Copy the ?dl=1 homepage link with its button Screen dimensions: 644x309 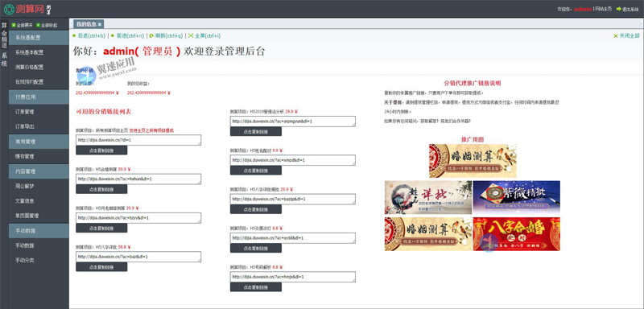click(101, 150)
